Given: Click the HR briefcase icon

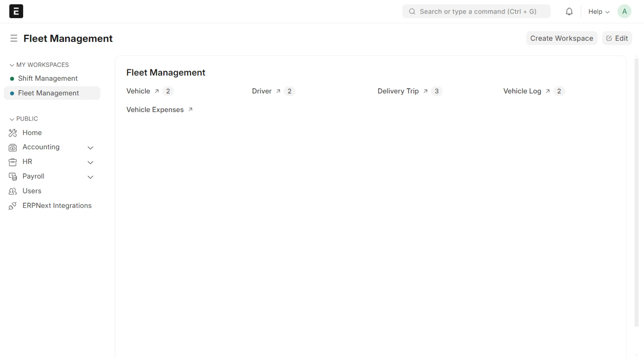Looking at the screenshot, I should click(13, 162).
